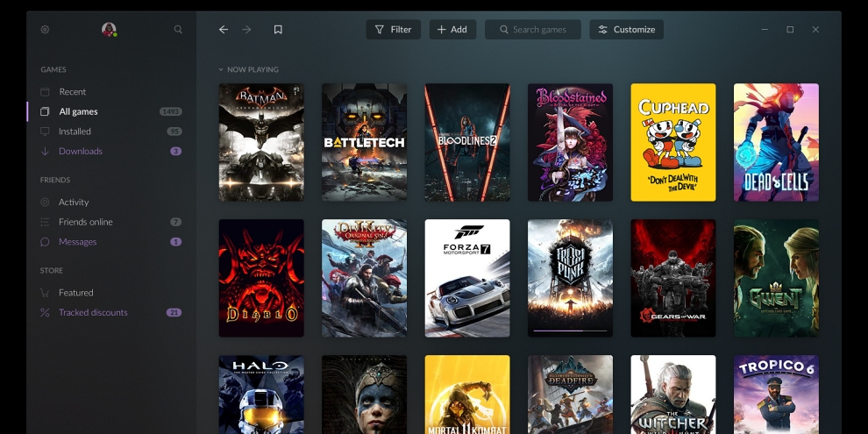This screenshot has height=434, width=868.
Task: Click the Featured cart icon
Action: click(x=45, y=292)
